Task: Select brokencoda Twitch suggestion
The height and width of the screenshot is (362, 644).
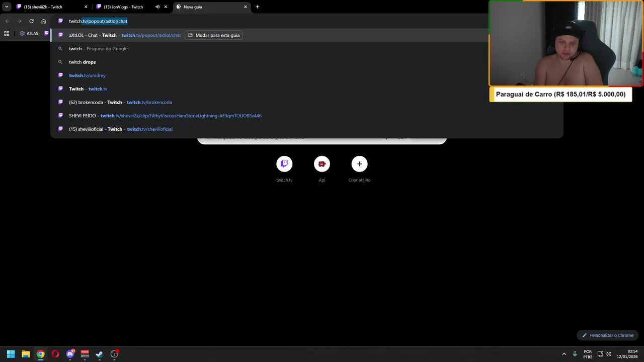Action: coord(307,102)
